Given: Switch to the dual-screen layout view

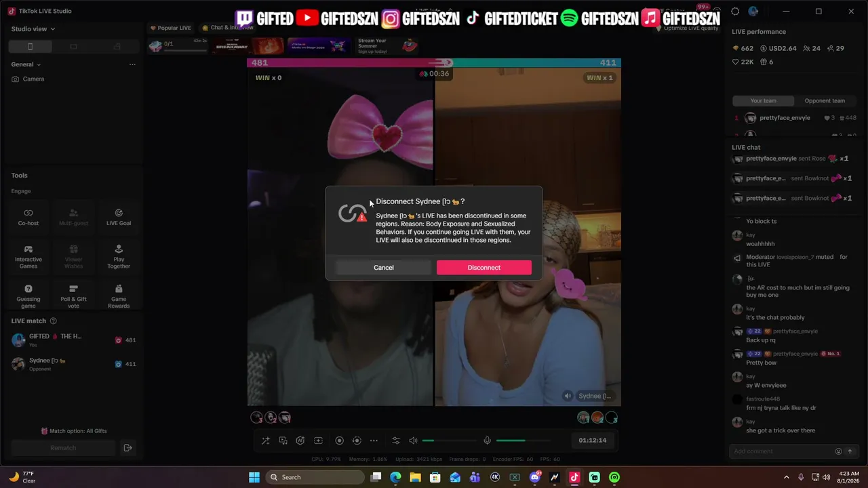Looking at the screenshot, I should [x=117, y=46].
